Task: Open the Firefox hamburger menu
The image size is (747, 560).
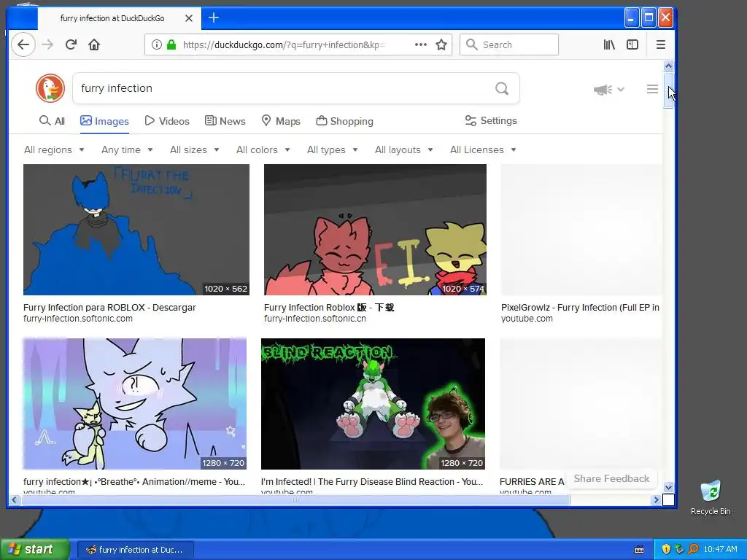Action: (660, 44)
